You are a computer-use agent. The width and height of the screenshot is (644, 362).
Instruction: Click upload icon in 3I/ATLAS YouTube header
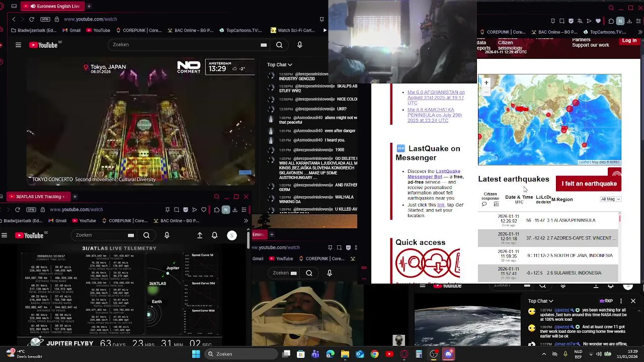pos(200,235)
